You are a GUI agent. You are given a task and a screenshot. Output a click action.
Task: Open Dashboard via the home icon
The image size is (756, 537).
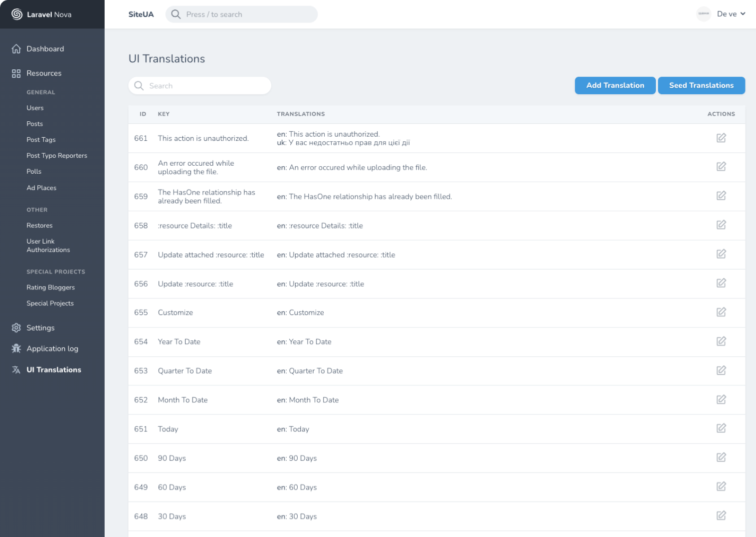coord(15,48)
